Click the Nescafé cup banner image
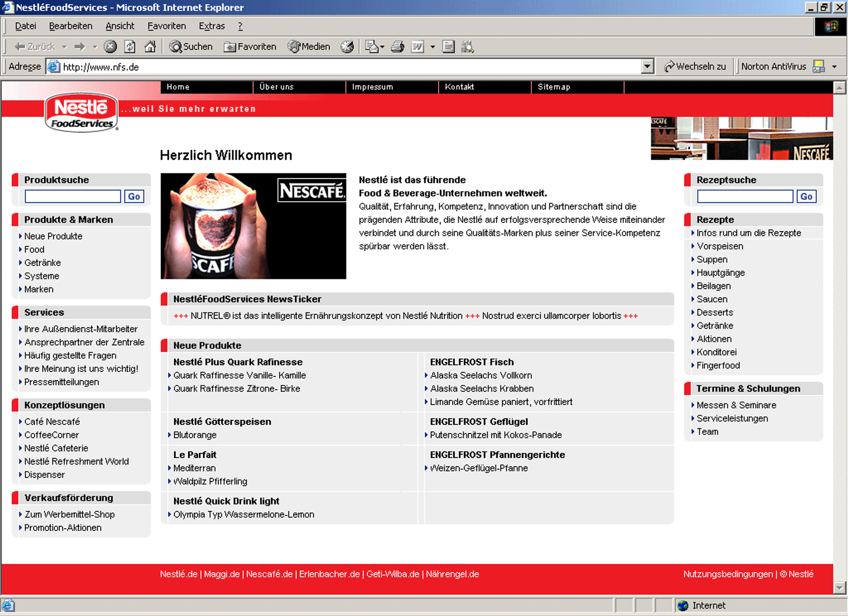 pos(253,226)
